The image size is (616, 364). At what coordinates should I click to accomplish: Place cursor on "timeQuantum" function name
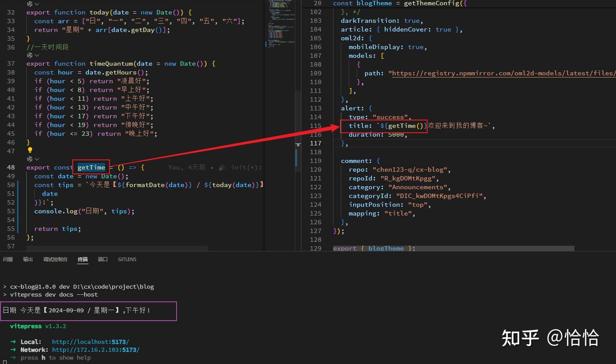point(111,64)
